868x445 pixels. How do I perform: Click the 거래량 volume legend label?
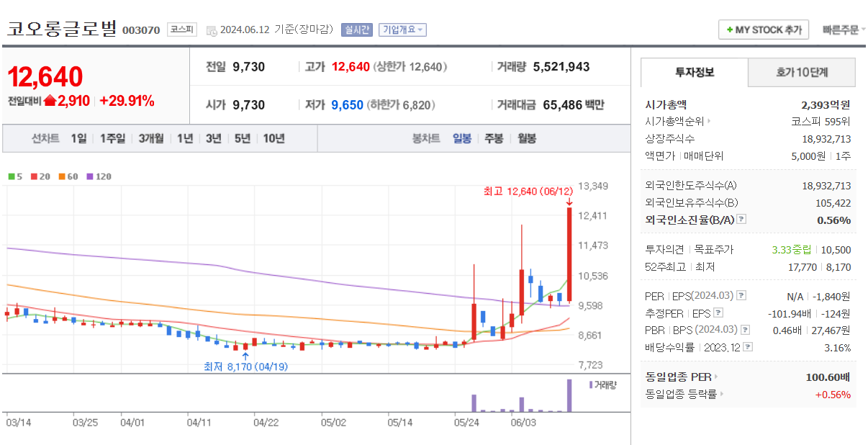(x=602, y=385)
